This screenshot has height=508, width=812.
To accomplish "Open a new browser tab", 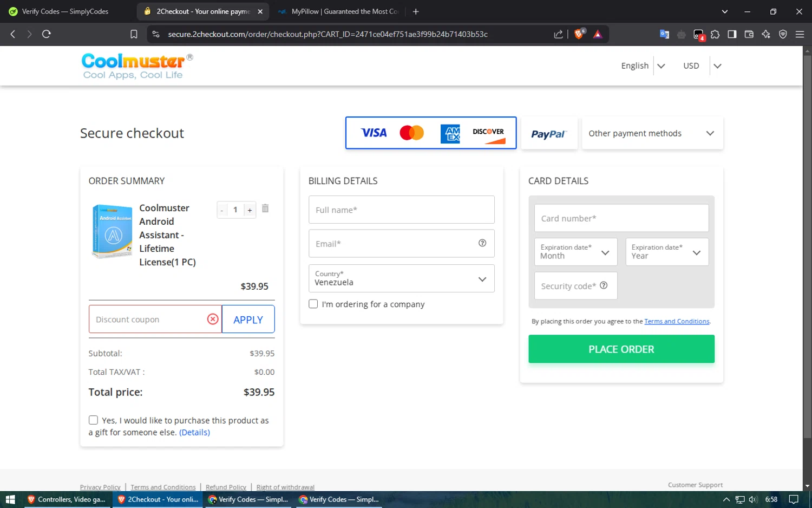I will (416, 11).
